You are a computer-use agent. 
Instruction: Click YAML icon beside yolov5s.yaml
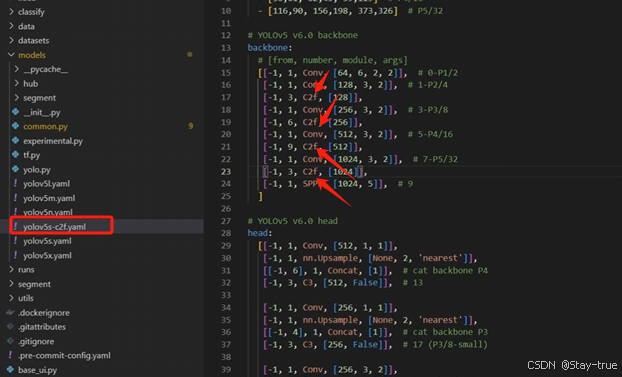pos(15,240)
